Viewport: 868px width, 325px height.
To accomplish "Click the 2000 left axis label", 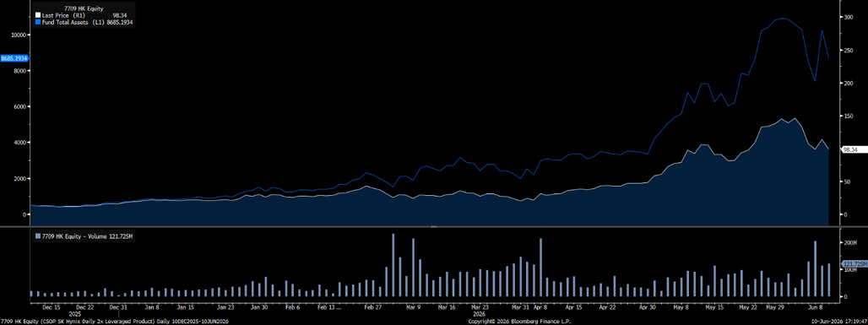I will coord(21,178).
